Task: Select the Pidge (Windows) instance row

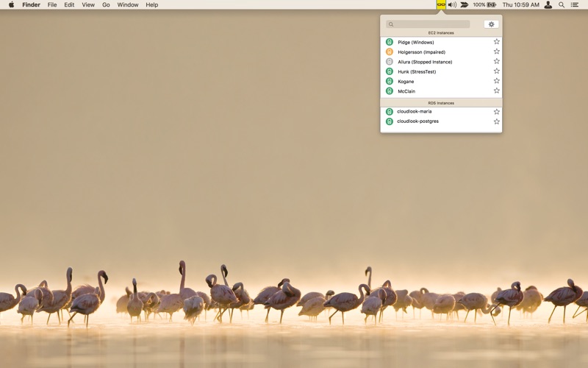Action: [441, 42]
